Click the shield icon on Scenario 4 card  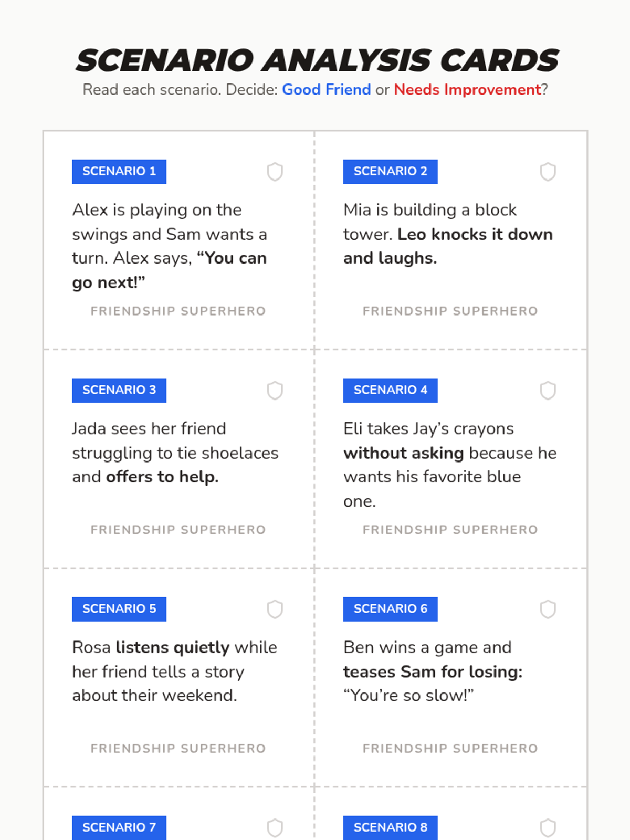coord(548,391)
